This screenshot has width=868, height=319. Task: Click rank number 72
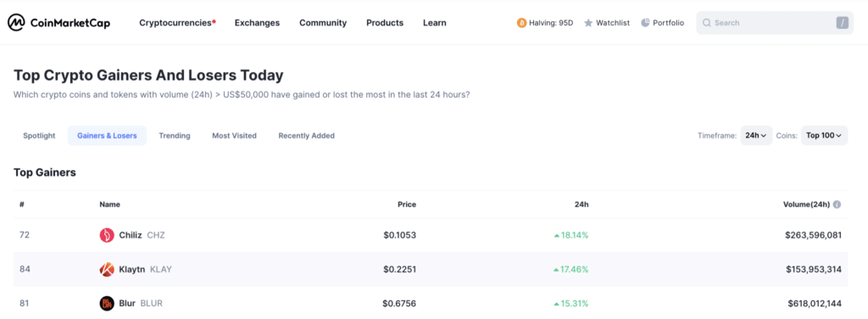[25, 235]
